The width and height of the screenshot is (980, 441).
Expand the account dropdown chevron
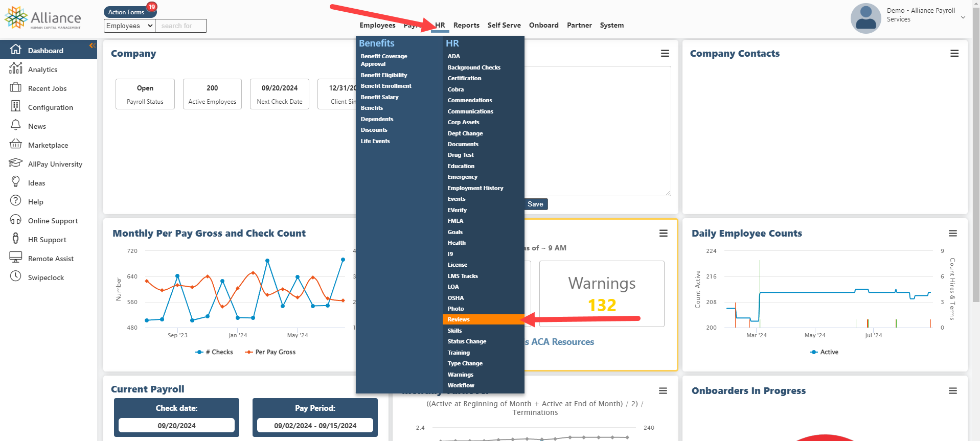(963, 17)
